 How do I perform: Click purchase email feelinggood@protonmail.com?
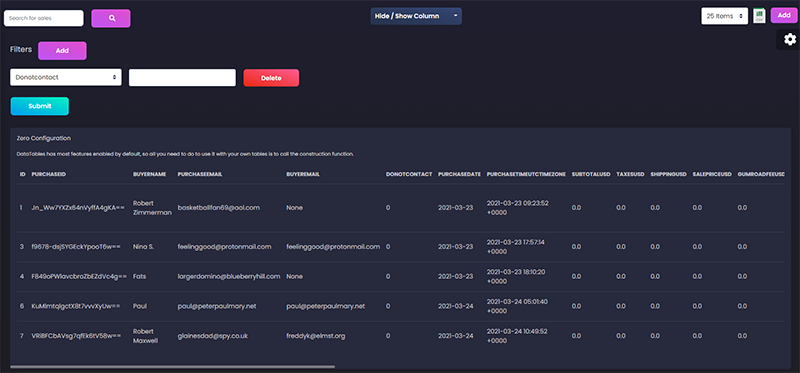(224, 247)
